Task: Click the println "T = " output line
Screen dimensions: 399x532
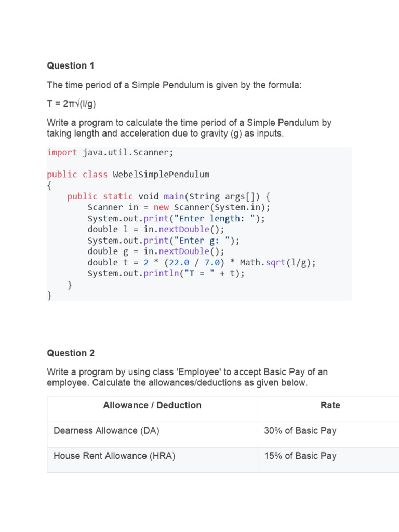Action: click(166, 273)
